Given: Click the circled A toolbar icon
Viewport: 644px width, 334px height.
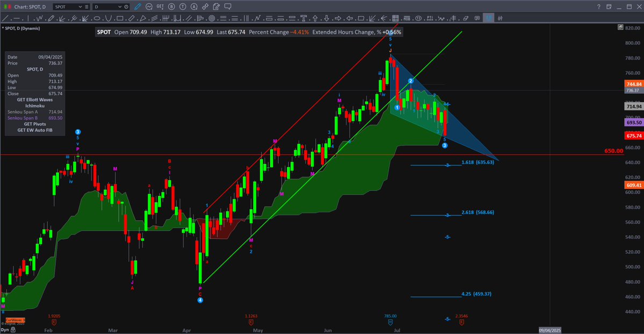Looking at the screenshot, I should point(193,6).
